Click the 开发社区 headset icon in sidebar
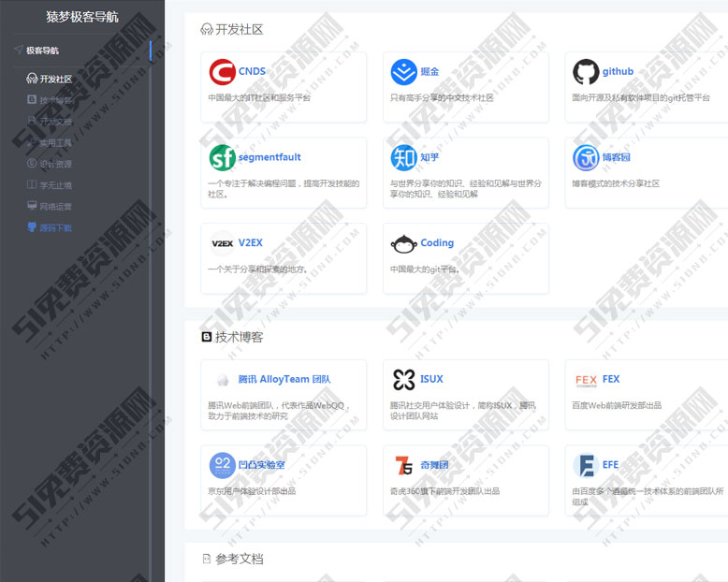This screenshot has height=582, width=728. [x=32, y=78]
